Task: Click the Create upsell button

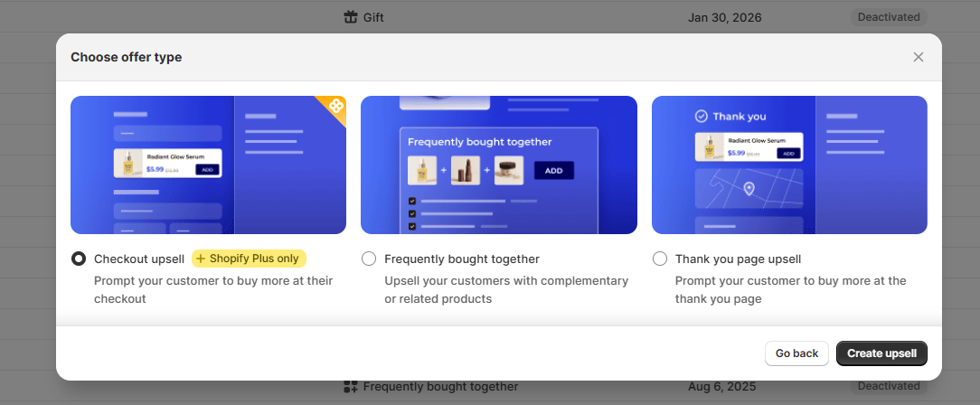Action: pyautogui.click(x=881, y=353)
